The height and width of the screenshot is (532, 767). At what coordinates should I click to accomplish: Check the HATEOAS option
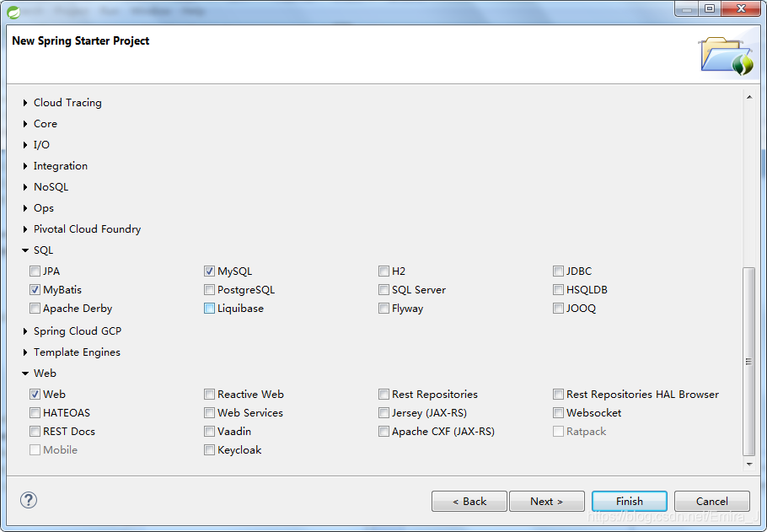35,412
